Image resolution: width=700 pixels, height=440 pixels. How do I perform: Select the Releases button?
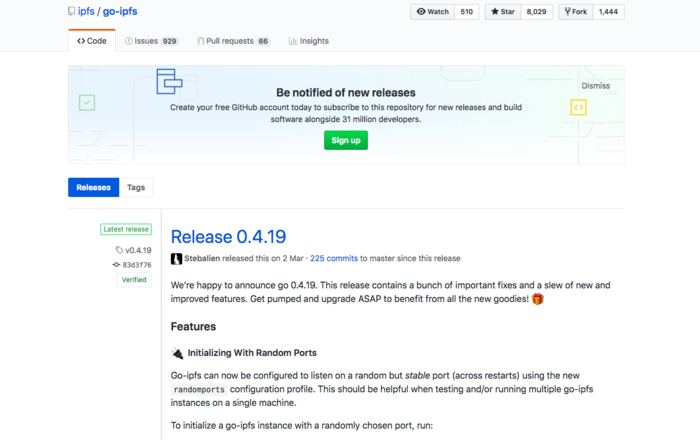click(x=93, y=187)
